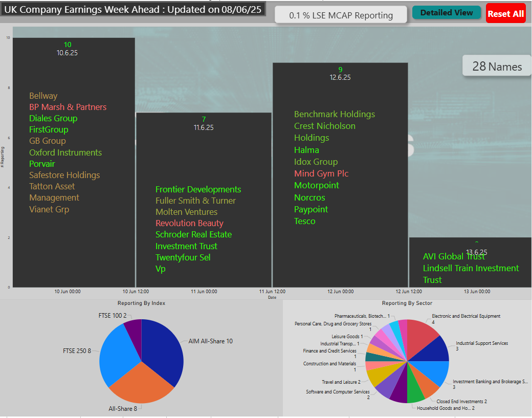Click the Construction and Materials label
This screenshot has width=532, height=418.
(329, 366)
